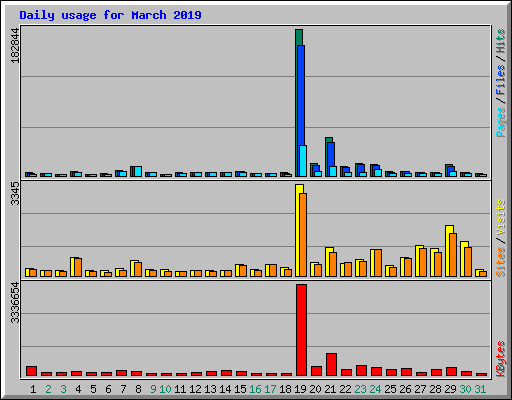The height and width of the screenshot is (400, 512).
Task: Click day label 29 on the x-axis
Action: 450,389
